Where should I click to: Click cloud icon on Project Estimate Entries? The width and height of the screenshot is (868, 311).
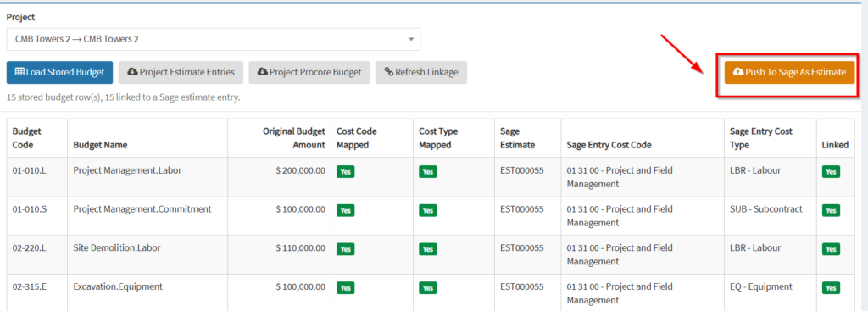click(x=133, y=73)
